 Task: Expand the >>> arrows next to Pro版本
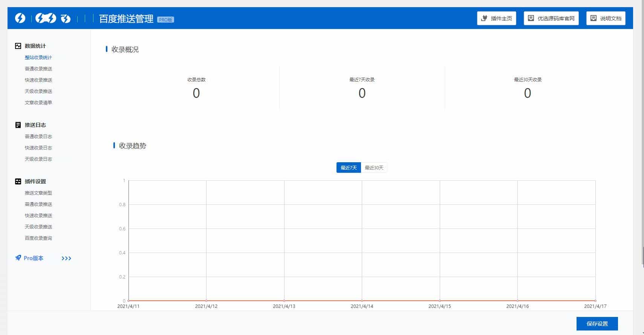[66, 258]
